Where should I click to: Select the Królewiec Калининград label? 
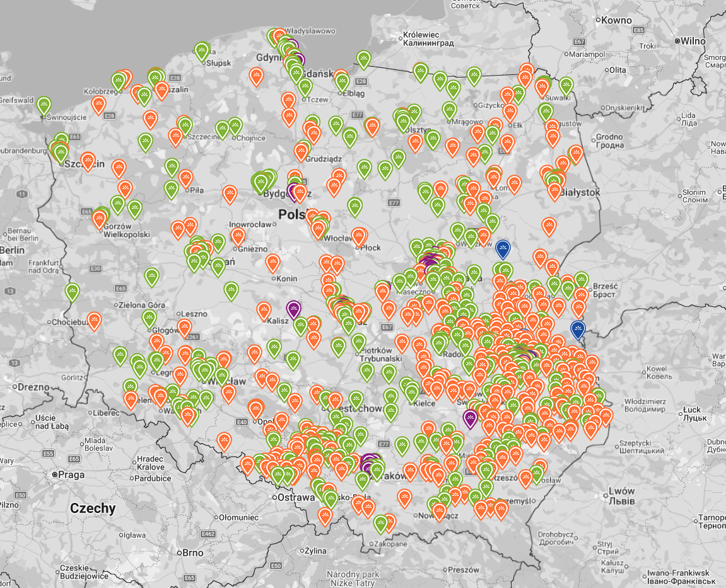tap(428, 39)
